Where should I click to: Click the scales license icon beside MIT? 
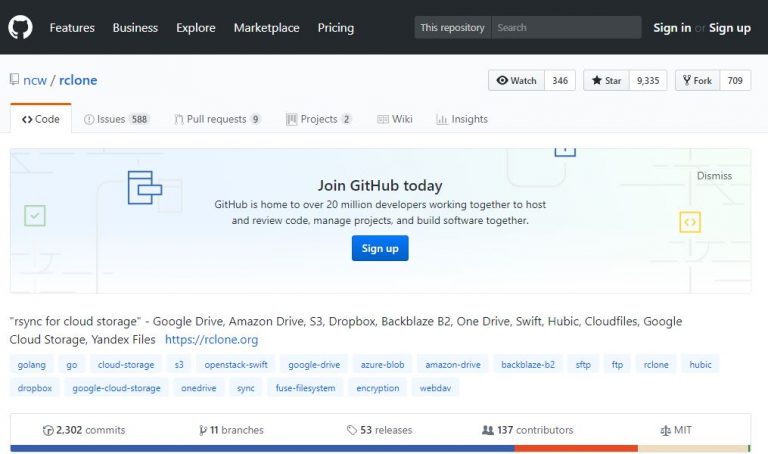click(665, 430)
